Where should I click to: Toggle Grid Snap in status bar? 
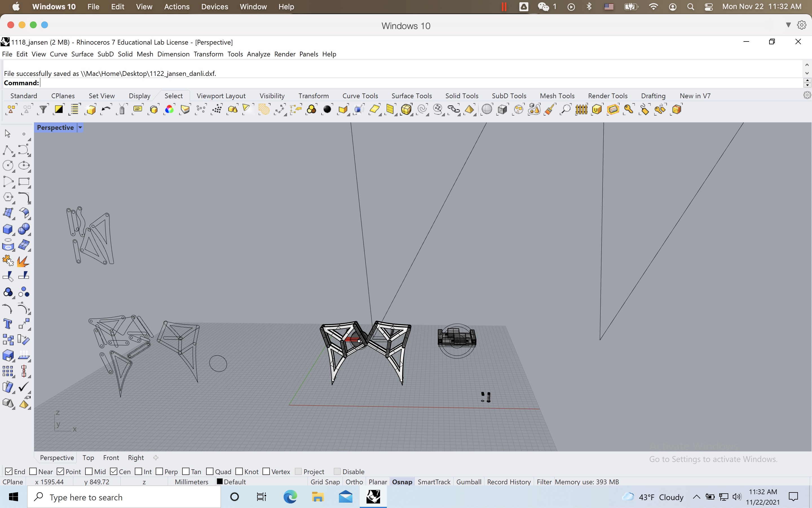(x=325, y=482)
